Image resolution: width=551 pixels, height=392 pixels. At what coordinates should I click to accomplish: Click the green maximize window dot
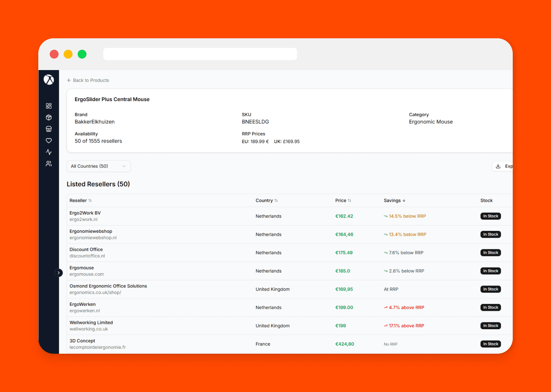point(82,54)
